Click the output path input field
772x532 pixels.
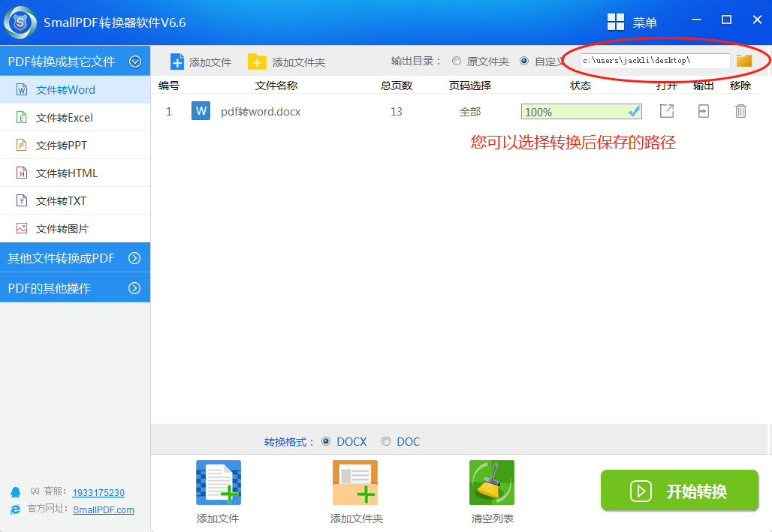655,61
